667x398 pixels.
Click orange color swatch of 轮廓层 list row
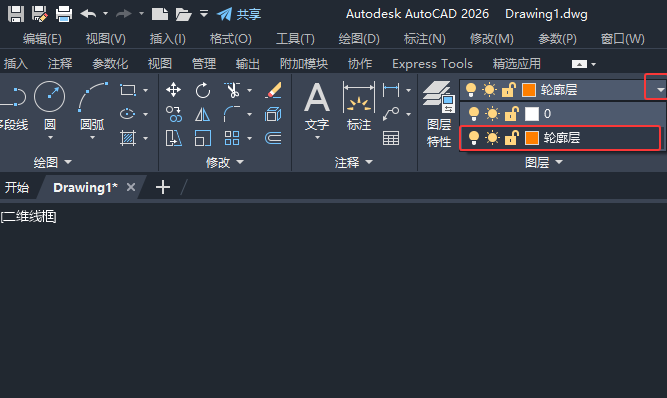tap(532, 138)
